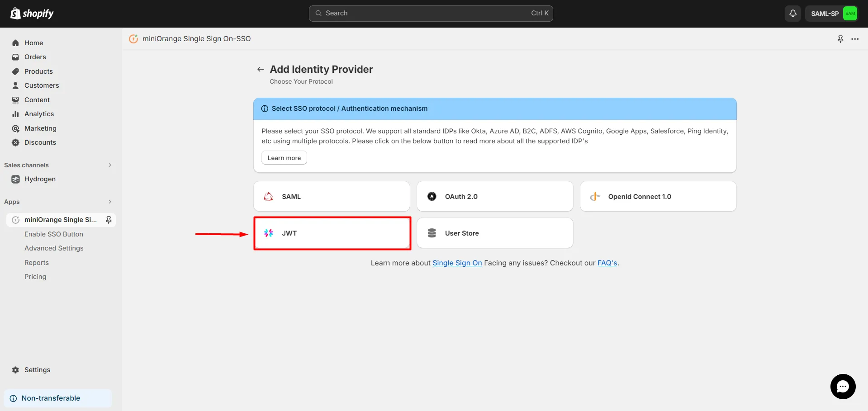The image size is (868, 411).
Task: Open the Shopify Home dashboard icon
Action: click(16, 43)
